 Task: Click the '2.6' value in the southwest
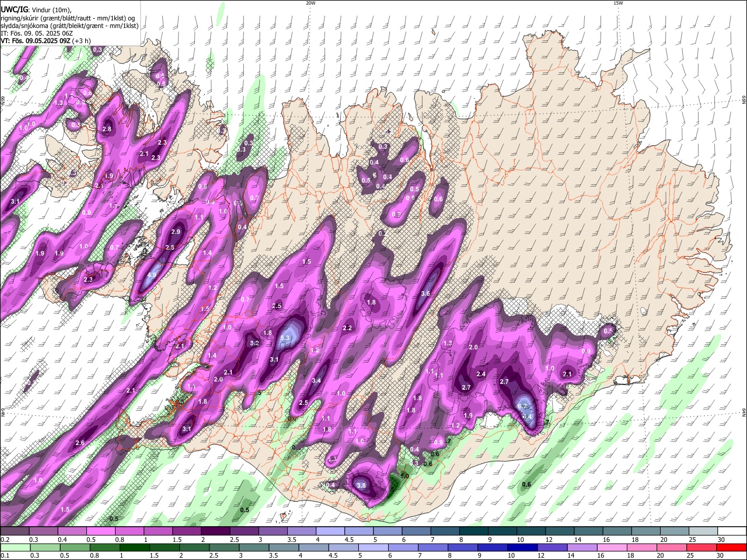[80, 443]
